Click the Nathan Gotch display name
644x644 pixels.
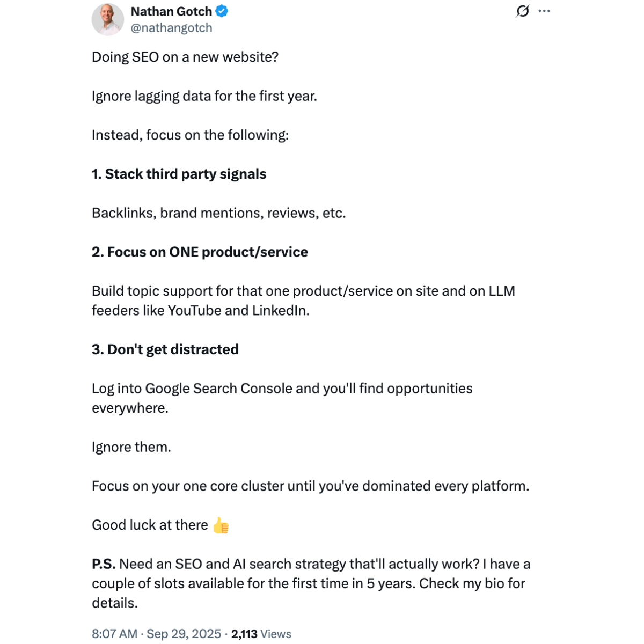tap(171, 11)
